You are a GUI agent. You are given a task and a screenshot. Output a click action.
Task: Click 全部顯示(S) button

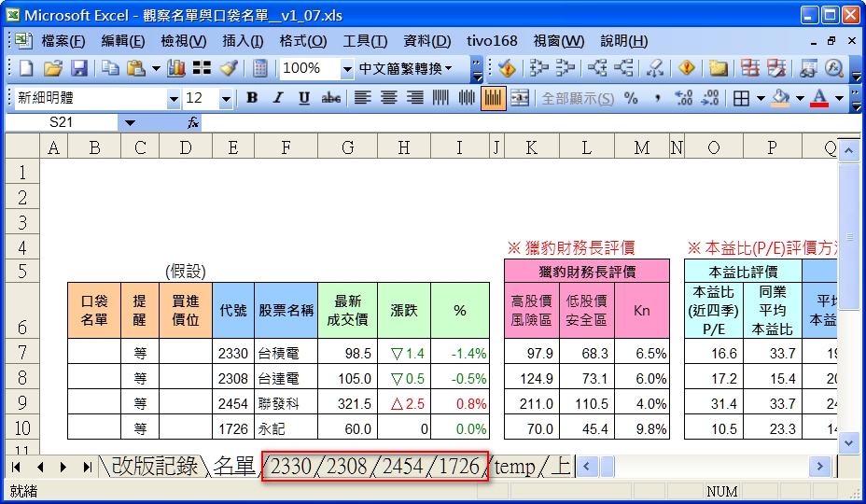578,98
